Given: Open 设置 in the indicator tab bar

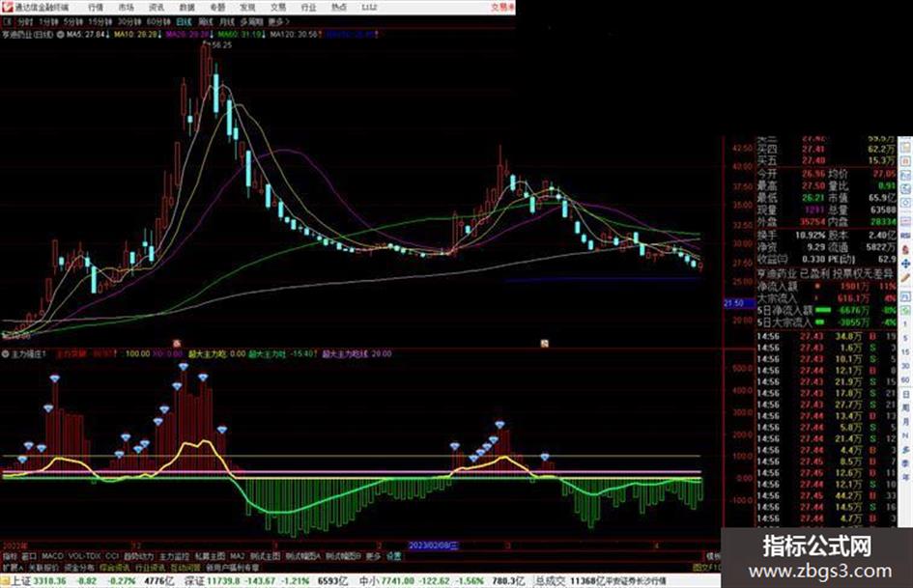Looking at the screenshot, I should click(394, 556).
